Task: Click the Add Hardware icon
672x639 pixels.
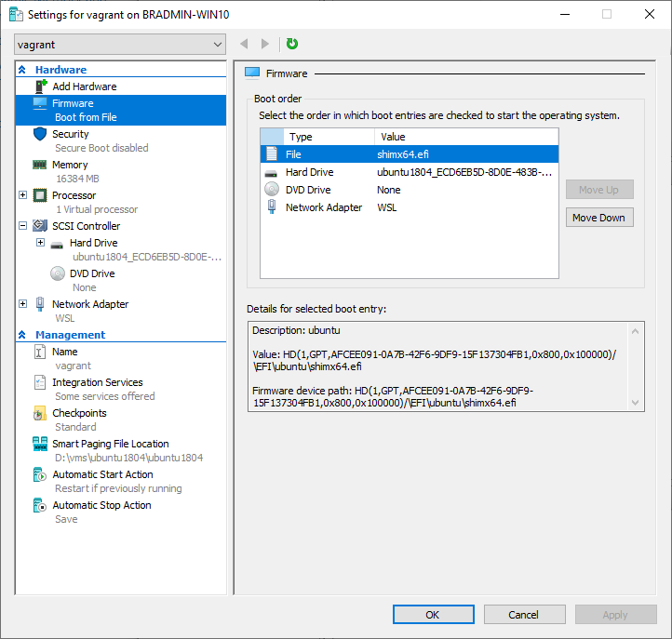Action: point(40,87)
